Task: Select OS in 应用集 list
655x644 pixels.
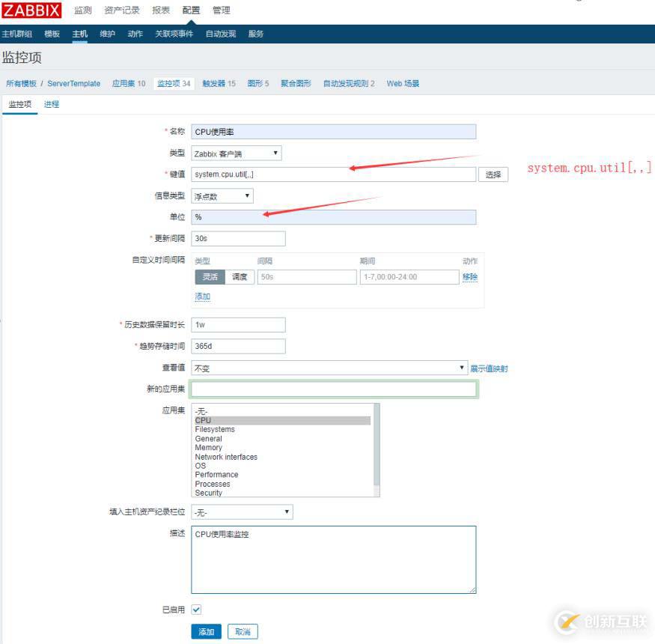Action: (x=282, y=466)
